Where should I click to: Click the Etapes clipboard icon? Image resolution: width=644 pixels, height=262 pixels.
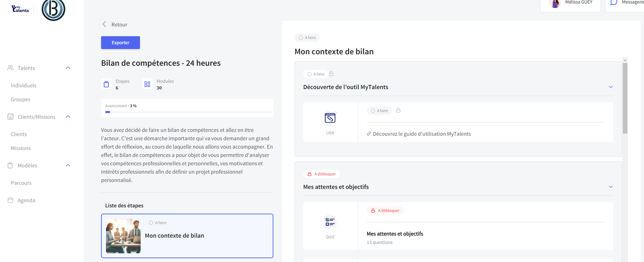(x=106, y=84)
